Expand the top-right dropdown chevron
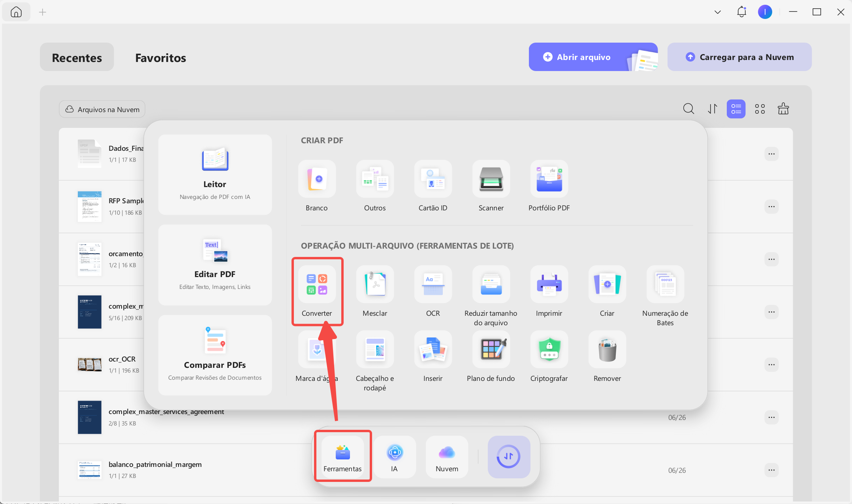The height and width of the screenshot is (504, 852). [718, 12]
